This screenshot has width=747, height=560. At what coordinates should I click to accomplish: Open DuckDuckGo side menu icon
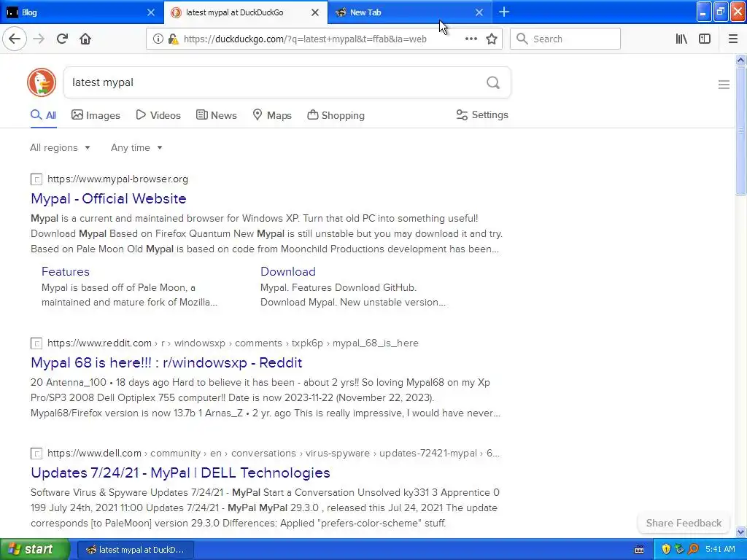724,85
